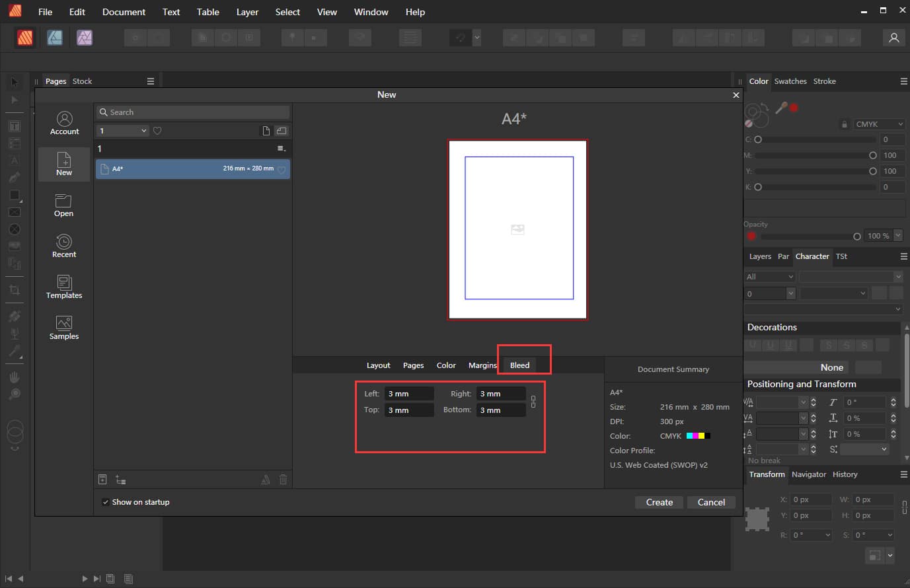Open the Open folder sidebar icon
This screenshot has height=588, width=910.
pyautogui.click(x=63, y=205)
